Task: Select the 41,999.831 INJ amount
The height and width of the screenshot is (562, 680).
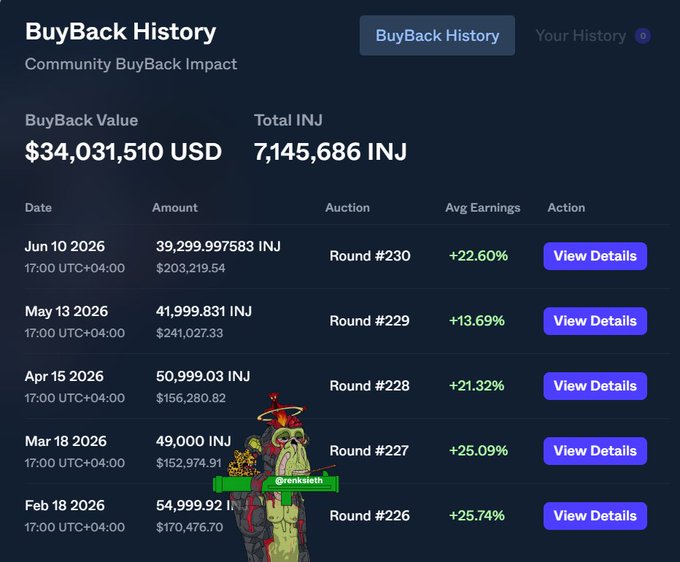Action: tap(204, 311)
